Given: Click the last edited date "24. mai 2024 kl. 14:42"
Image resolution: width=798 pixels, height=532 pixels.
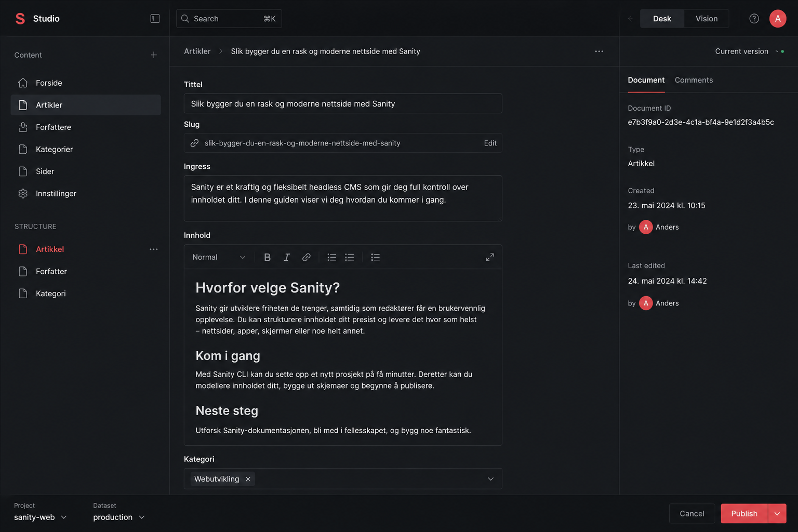Looking at the screenshot, I should tap(667, 281).
